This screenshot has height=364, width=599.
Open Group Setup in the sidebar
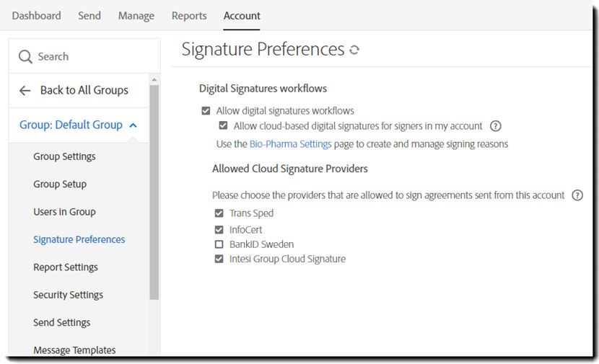click(x=60, y=185)
